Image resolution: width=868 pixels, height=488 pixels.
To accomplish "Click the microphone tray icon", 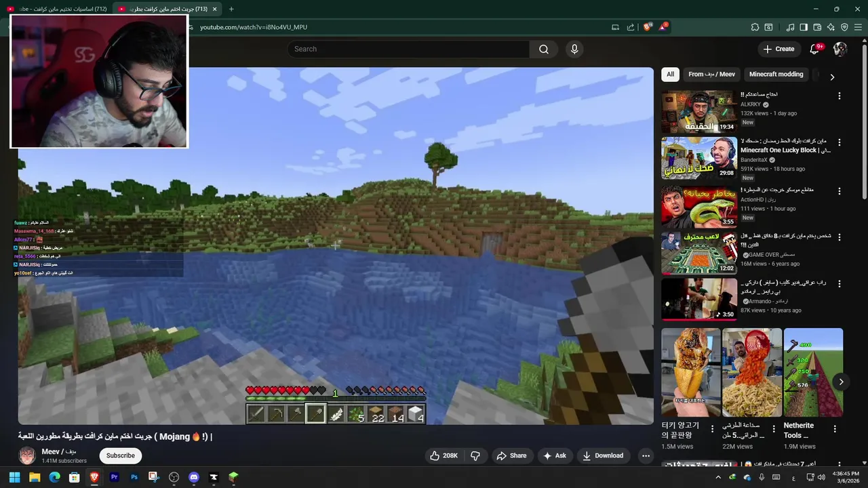I will (762, 477).
